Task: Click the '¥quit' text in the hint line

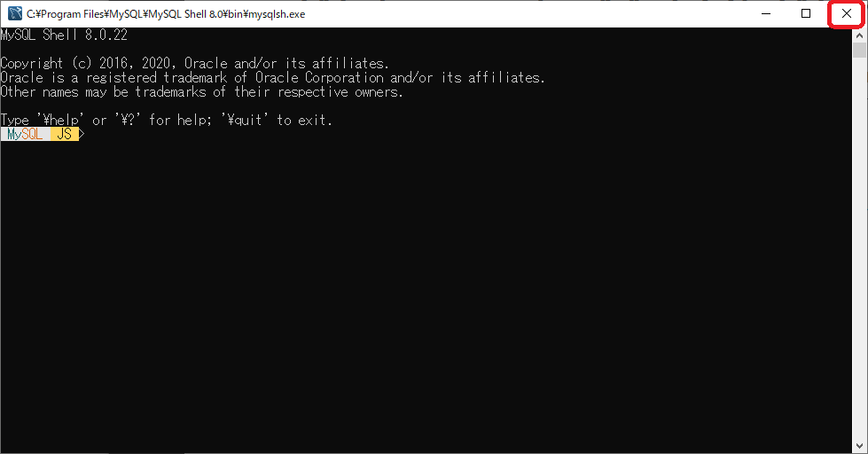Action: pos(245,120)
